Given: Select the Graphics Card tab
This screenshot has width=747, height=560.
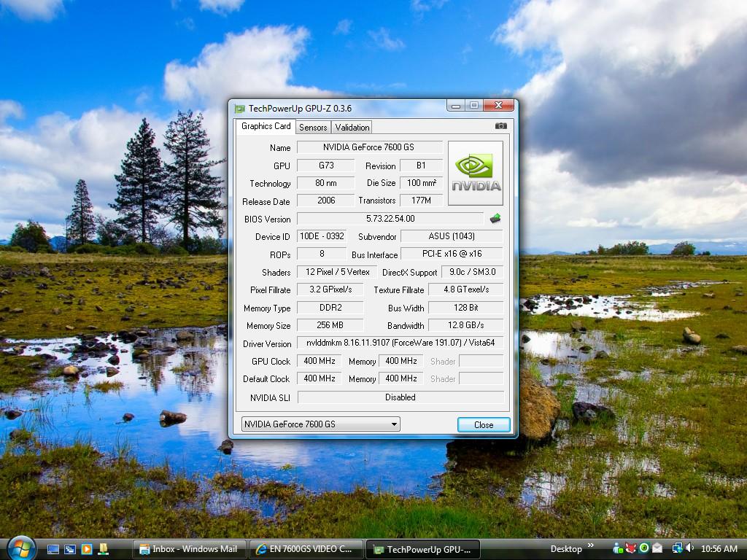Looking at the screenshot, I should pyautogui.click(x=266, y=126).
